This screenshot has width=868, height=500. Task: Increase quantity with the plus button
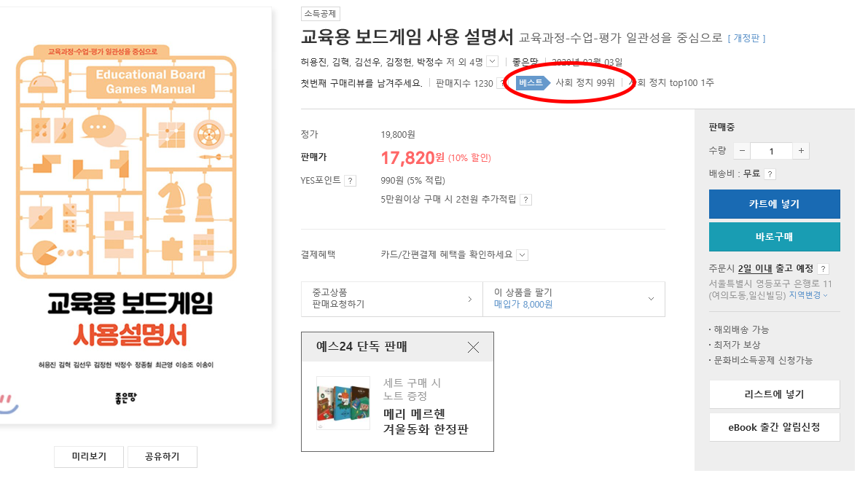pyautogui.click(x=800, y=151)
